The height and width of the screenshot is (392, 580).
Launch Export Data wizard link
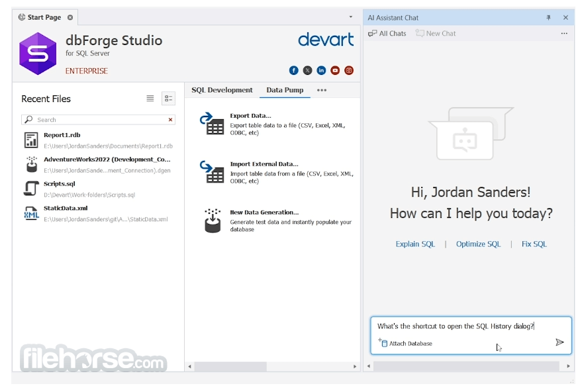click(250, 116)
